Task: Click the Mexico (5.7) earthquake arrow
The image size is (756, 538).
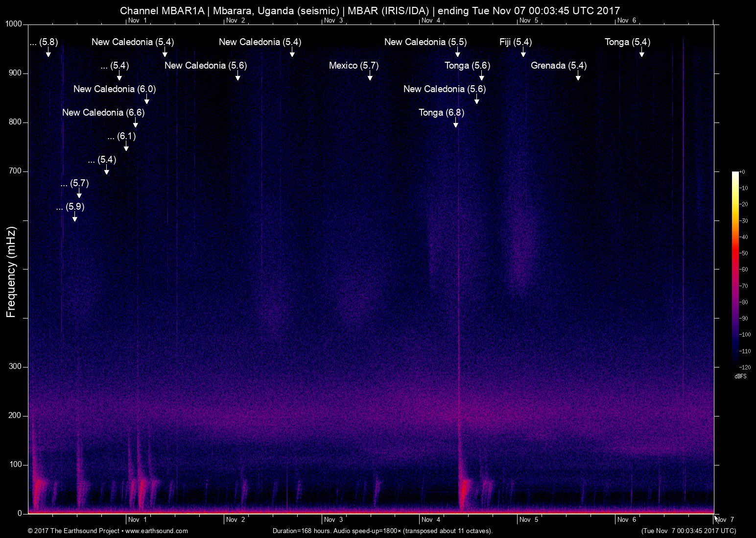Action: point(370,77)
